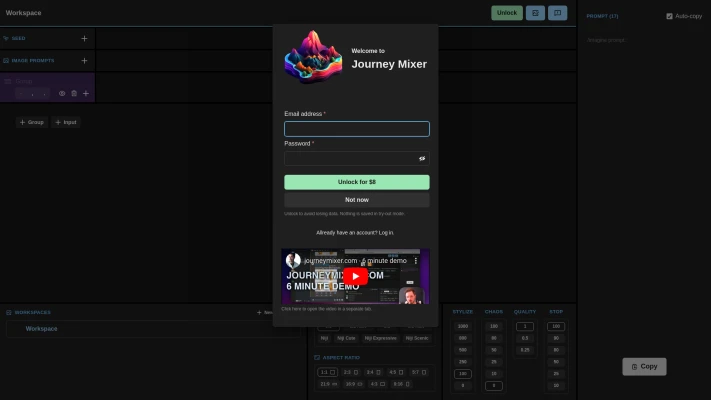Choose the 21:9 aspect ratio
The height and width of the screenshot is (400, 711).
click(329, 384)
